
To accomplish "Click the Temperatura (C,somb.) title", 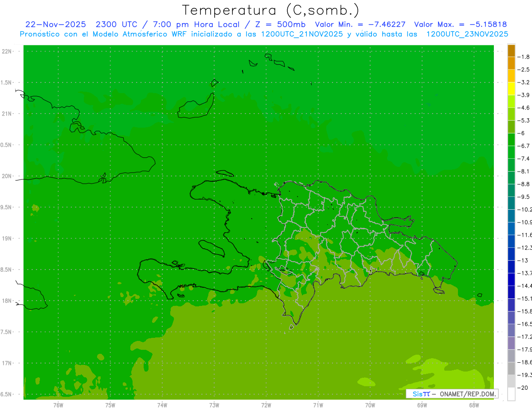I will 271,10.
